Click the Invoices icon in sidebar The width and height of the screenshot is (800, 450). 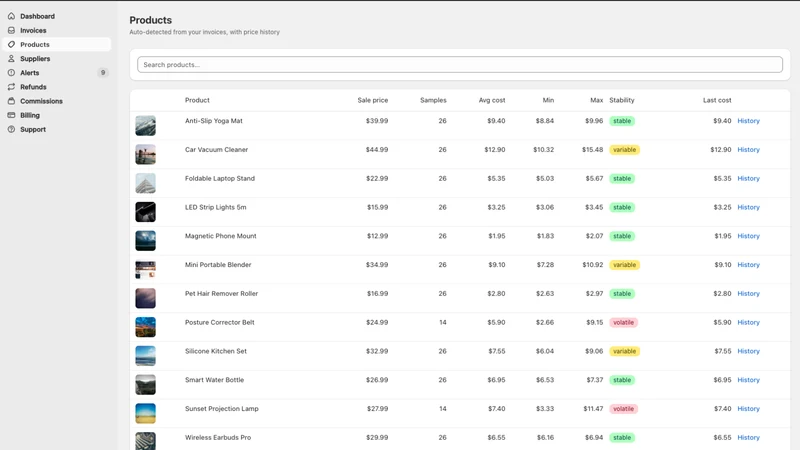11,31
